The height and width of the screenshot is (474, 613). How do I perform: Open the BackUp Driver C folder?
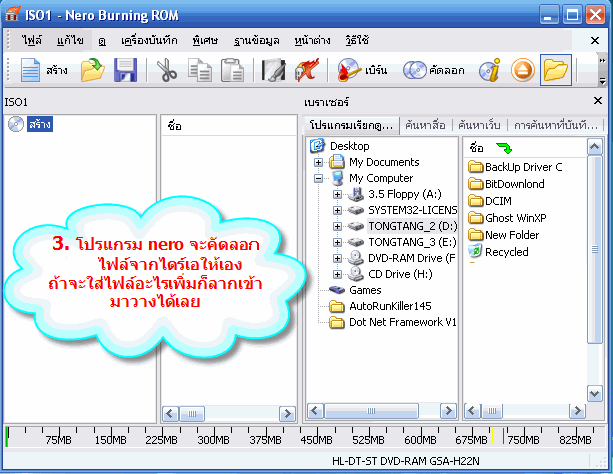pos(515,167)
